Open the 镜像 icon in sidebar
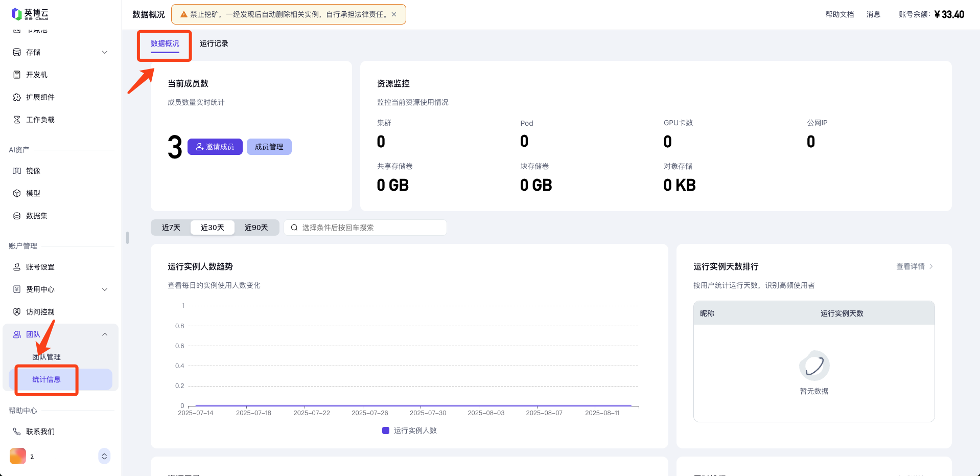 coord(17,171)
